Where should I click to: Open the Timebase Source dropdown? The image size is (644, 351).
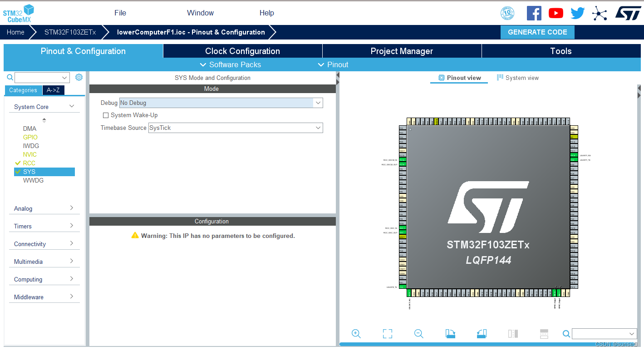236,128
